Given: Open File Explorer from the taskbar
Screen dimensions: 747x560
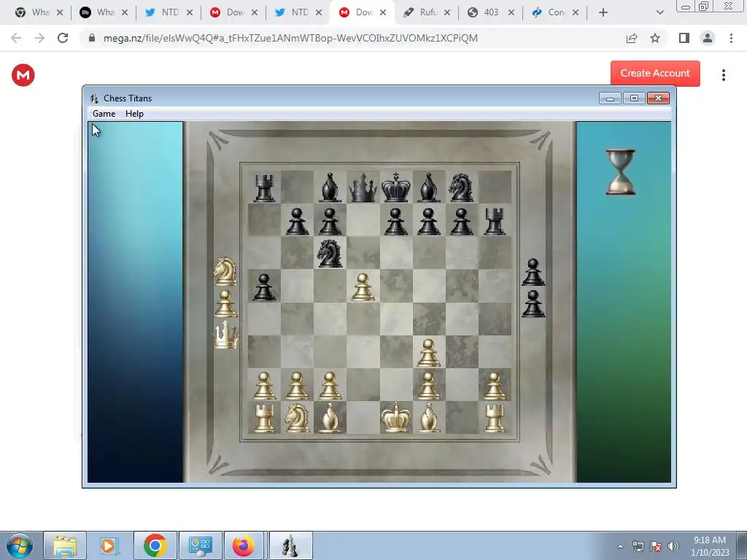Looking at the screenshot, I should point(65,545).
